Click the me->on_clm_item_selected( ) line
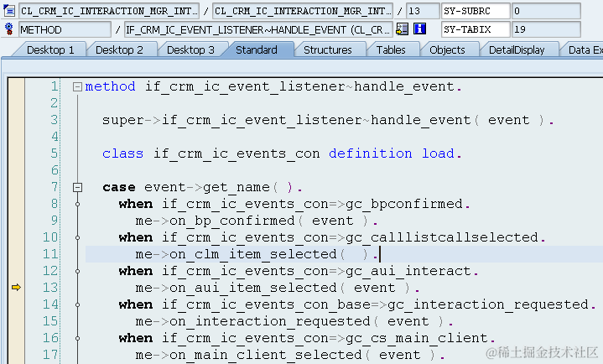The image size is (603, 364). click(x=257, y=254)
